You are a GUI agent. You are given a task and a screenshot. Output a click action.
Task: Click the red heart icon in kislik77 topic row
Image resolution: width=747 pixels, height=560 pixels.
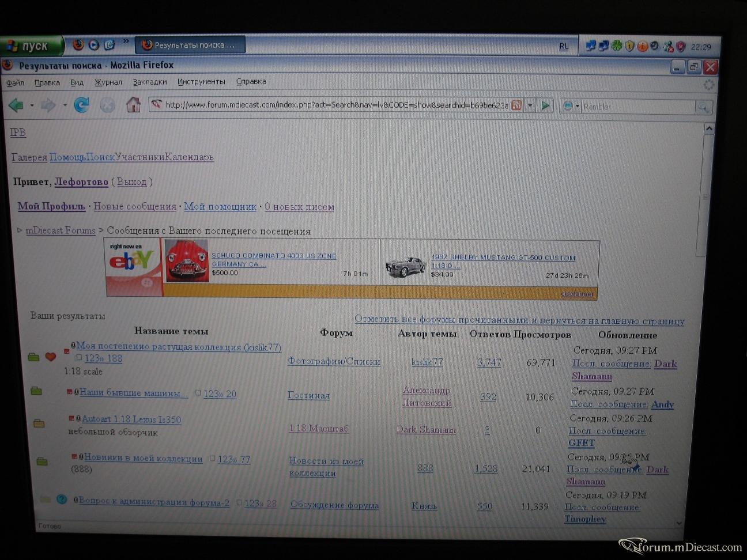[51, 357]
